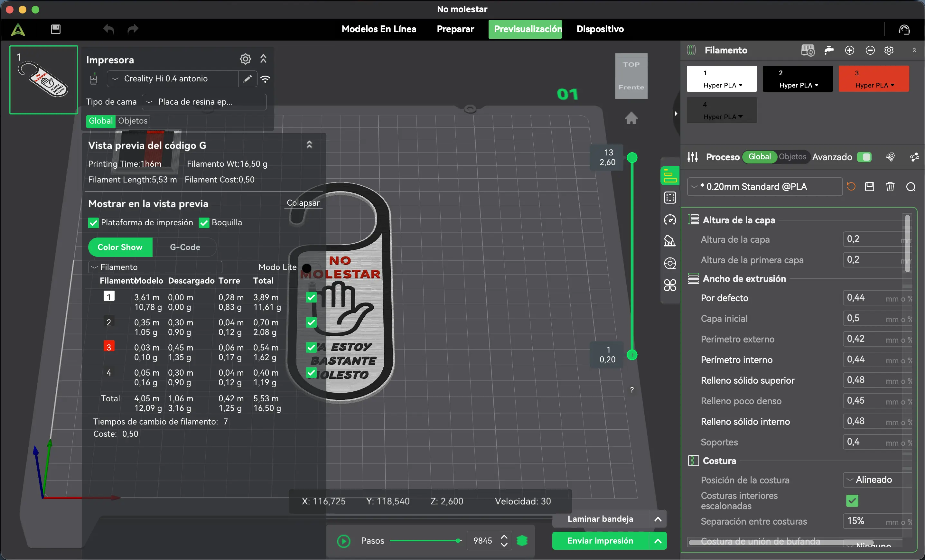Click the top handle of layer slider
This screenshot has width=925, height=560.
point(632,158)
